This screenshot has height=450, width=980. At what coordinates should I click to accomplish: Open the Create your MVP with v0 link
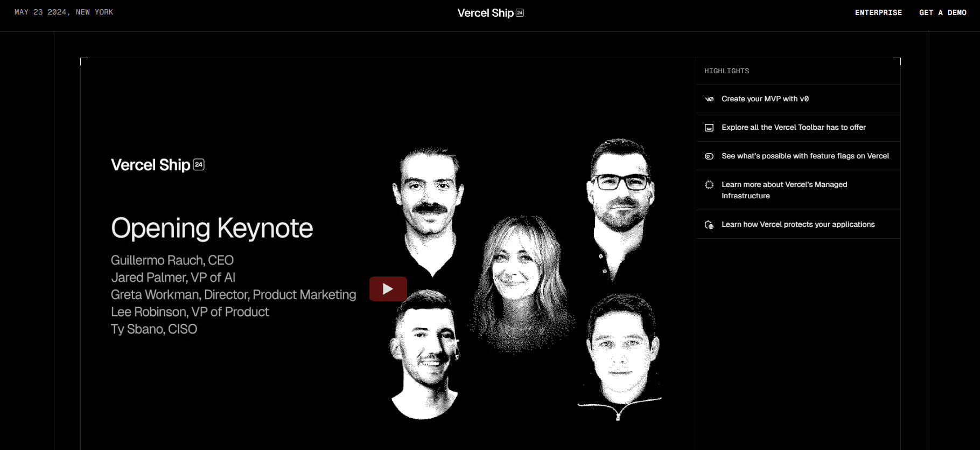[x=765, y=99]
